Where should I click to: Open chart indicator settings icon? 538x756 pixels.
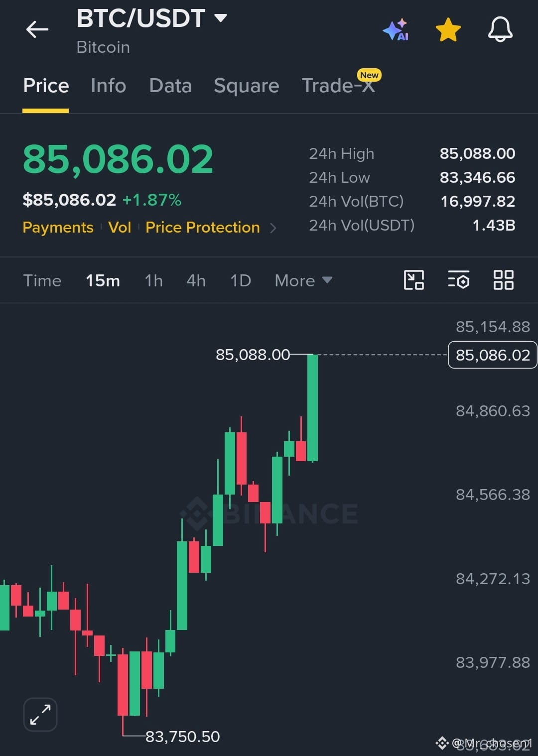coord(458,280)
